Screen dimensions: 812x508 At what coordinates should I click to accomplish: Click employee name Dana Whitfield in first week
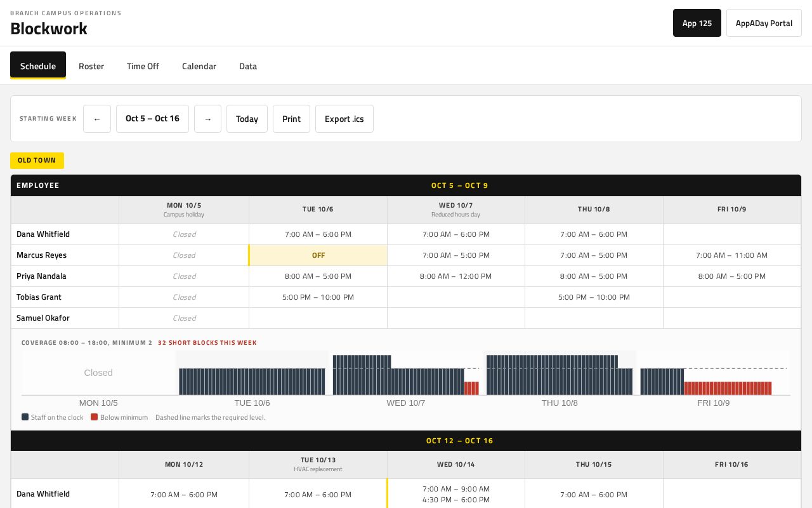pyautogui.click(x=43, y=234)
